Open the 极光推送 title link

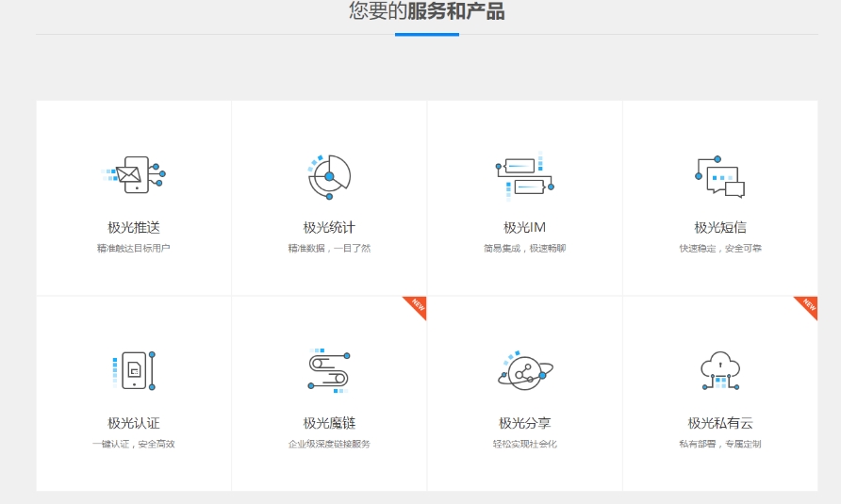coord(134,227)
